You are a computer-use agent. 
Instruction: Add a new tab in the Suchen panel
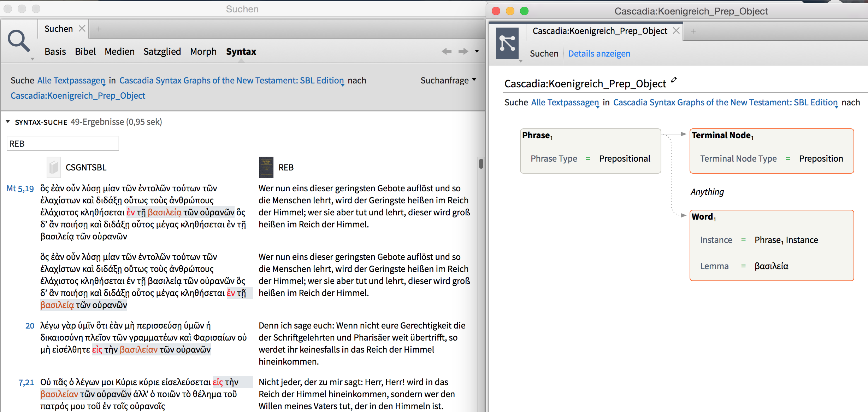(99, 29)
